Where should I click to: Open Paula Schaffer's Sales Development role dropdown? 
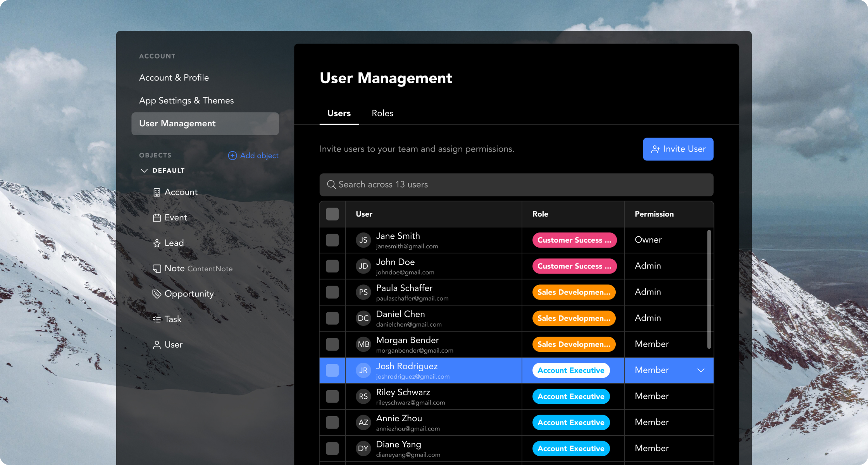[573, 292]
